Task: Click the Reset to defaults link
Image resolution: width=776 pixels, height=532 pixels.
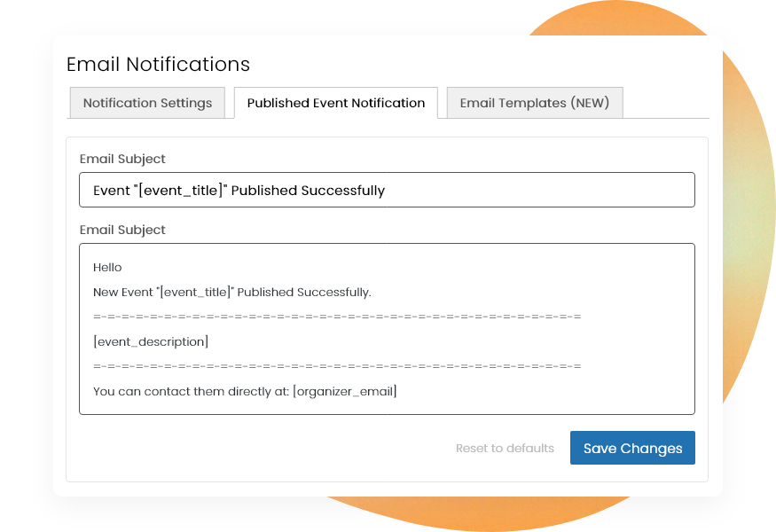Action: pos(505,449)
